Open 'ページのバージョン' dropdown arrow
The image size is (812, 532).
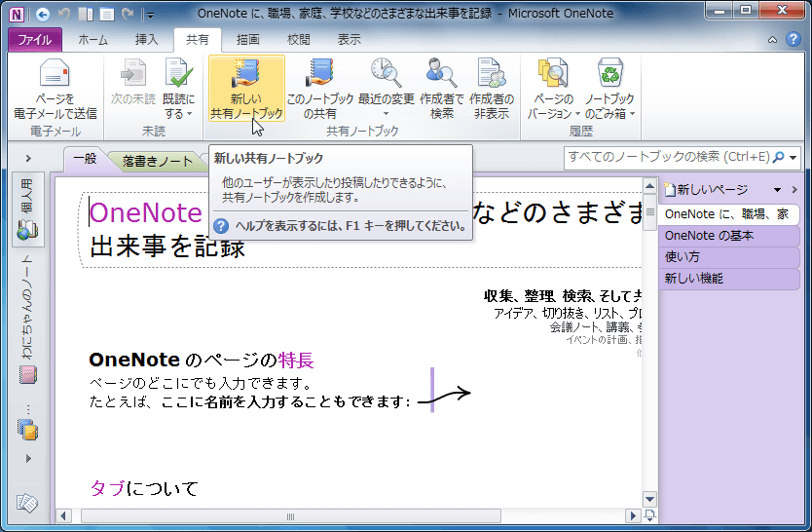tap(577, 113)
